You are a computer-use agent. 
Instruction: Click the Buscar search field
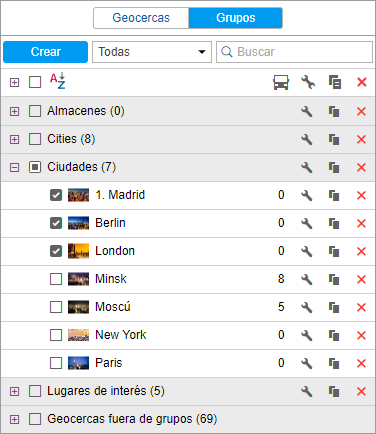pos(294,52)
